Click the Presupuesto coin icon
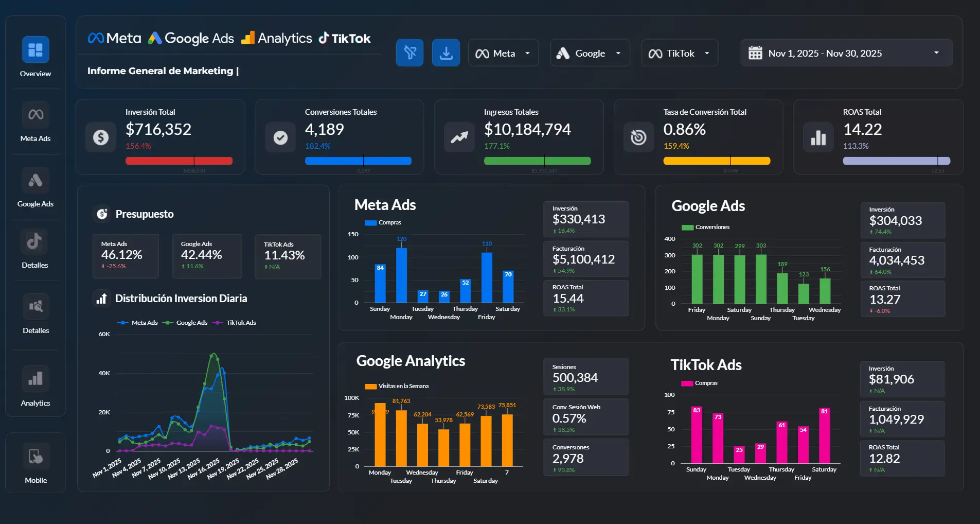This screenshot has width=980, height=524. point(102,214)
